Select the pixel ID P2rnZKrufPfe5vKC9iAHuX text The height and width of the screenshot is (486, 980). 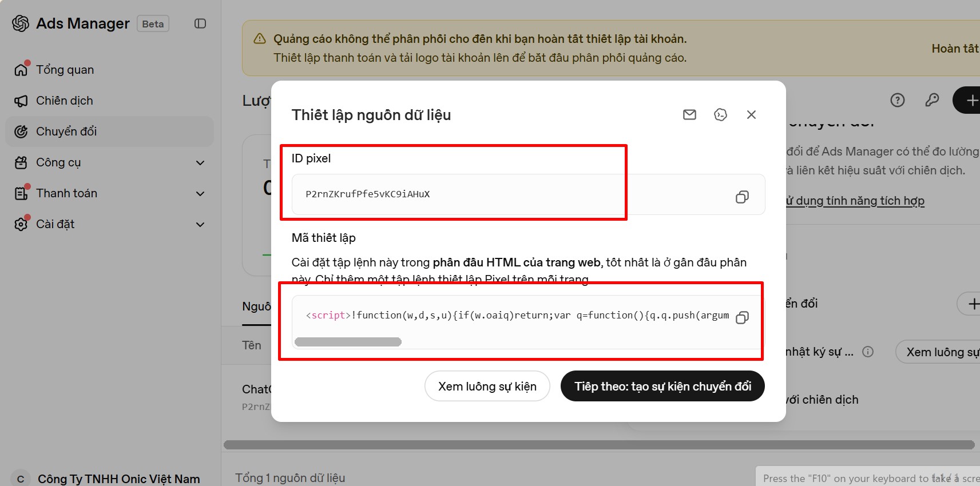(x=368, y=194)
